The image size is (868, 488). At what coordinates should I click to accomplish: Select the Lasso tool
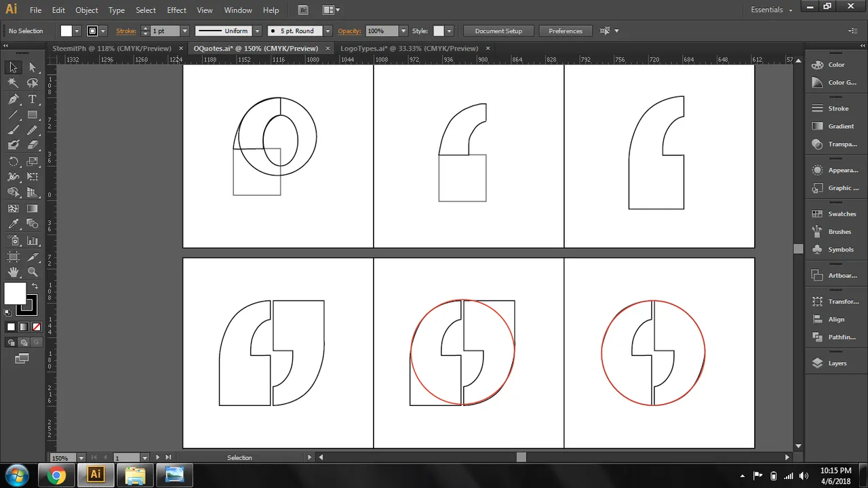[x=32, y=83]
